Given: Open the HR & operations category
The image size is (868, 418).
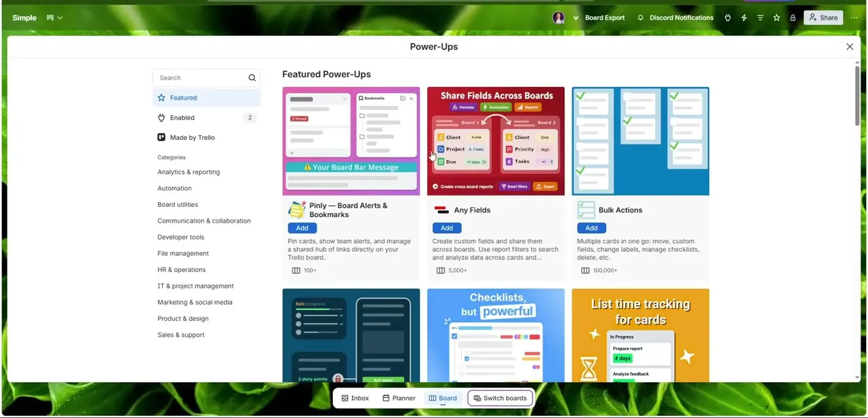Looking at the screenshot, I should point(181,269).
